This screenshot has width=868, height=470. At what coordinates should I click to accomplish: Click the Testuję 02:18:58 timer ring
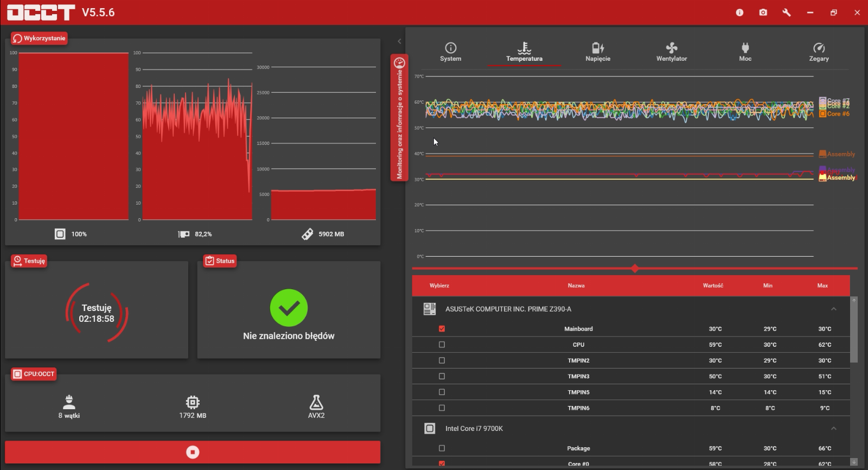[x=97, y=313]
